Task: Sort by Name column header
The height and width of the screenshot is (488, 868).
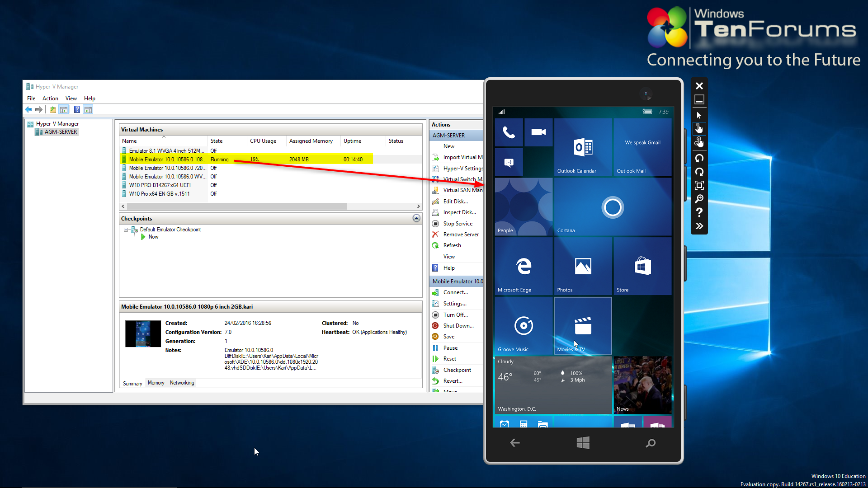Action: [x=163, y=141]
